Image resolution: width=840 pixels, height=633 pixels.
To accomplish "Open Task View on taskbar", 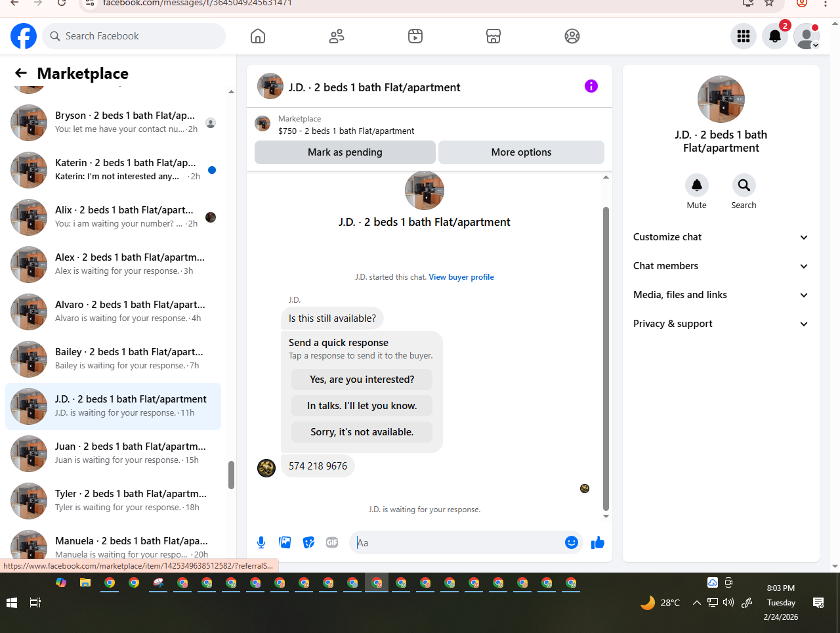I will tap(35, 603).
